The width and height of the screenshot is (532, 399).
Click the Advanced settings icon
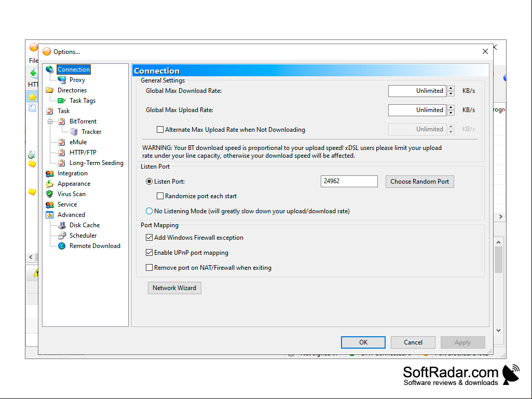click(49, 215)
